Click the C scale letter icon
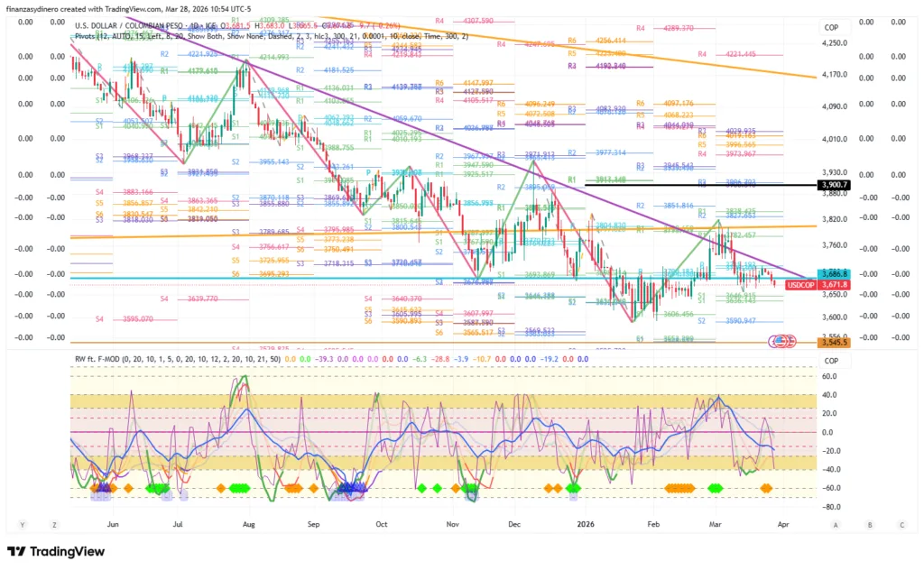 901,524
